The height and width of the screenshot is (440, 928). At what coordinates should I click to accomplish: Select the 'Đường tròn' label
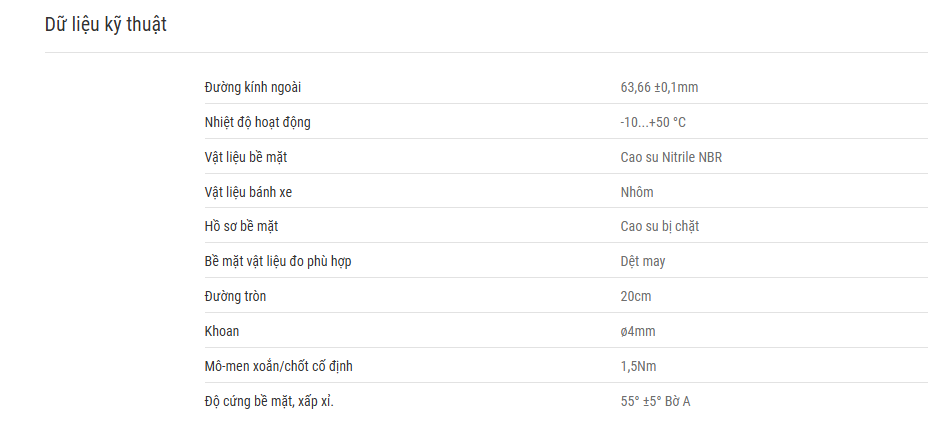tap(236, 296)
